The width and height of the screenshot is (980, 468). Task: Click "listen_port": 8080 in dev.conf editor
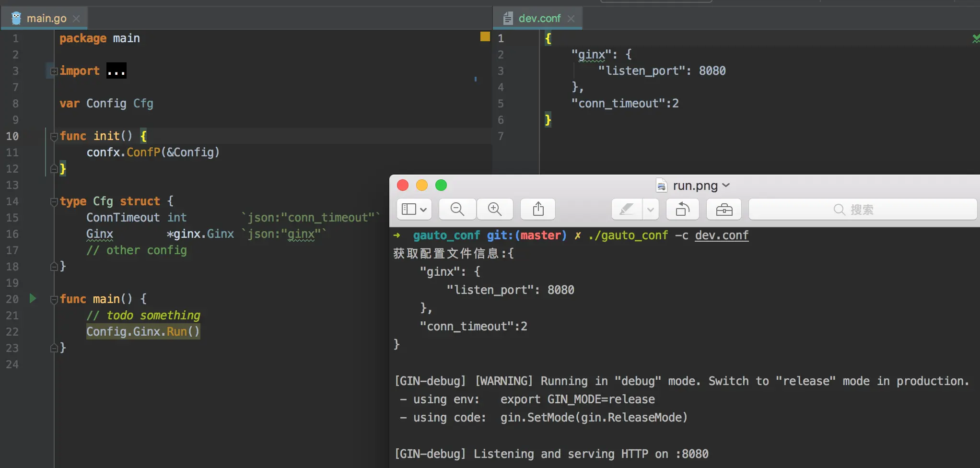pyautogui.click(x=662, y=71)
